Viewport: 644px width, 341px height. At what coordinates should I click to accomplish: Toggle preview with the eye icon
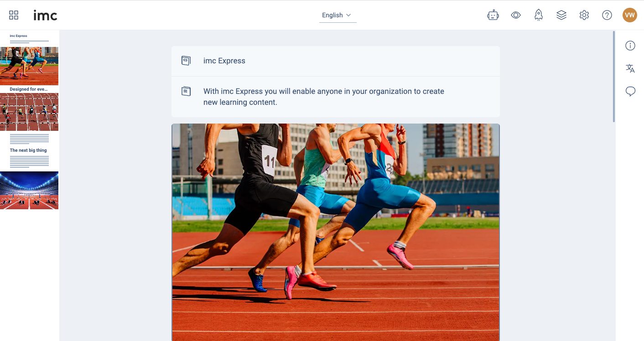pyautogui.click(x=516, y=15)
